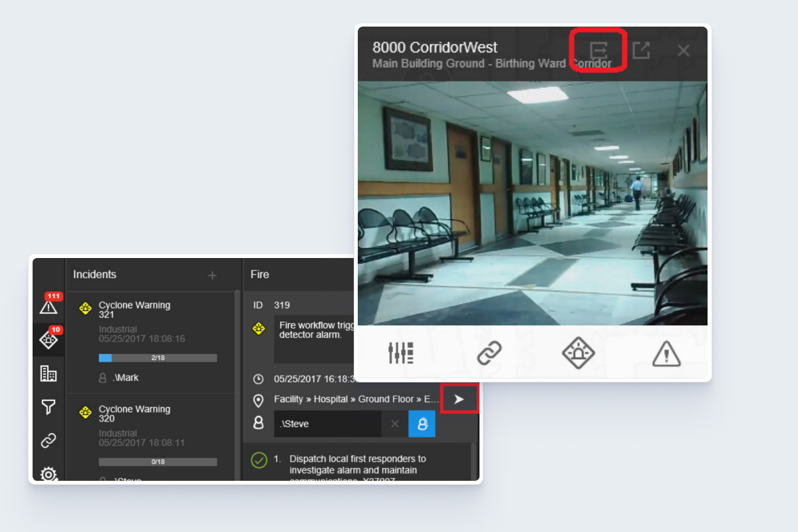Viewport: 798px width, 532px height.
Task: Open camera controls sliders icon
Action: (401, 352)
